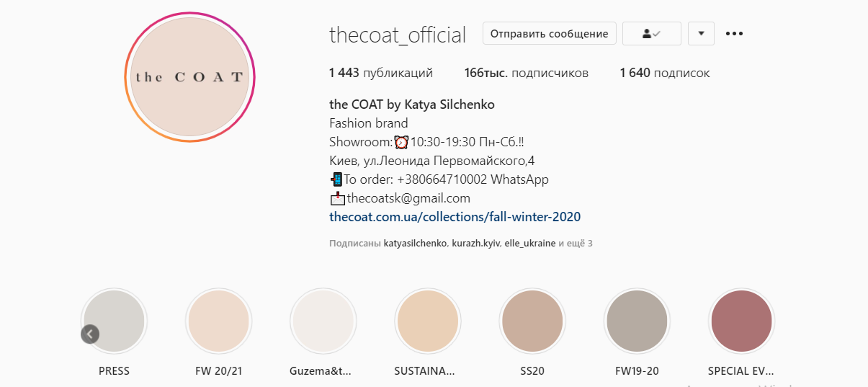Image resolution: width=868 pixels, height=387 pixels.
Task: Open the FW 20/21 highlight circle
Action: pos(218,321)
